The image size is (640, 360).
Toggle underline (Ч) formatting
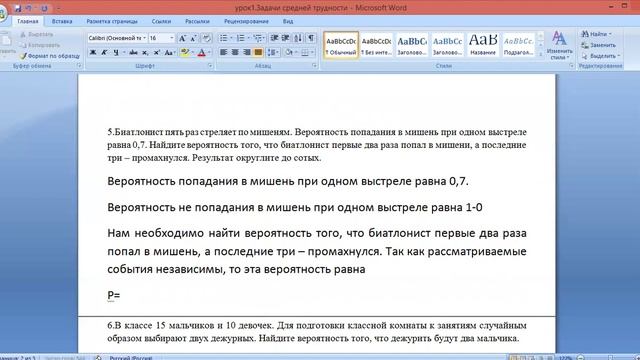(116, 53)
